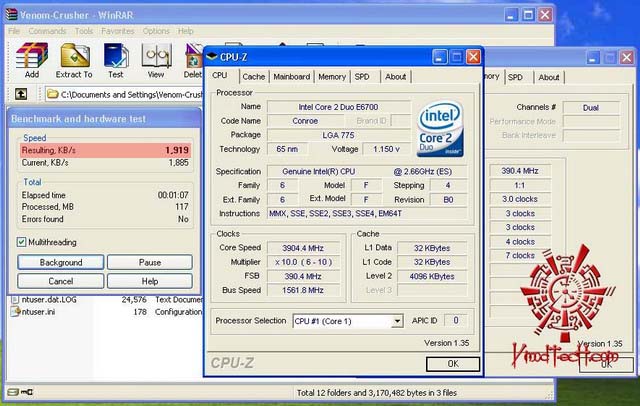Image resolution: width=640 pixels, height=406 pixels.
Task: Click the Package LGA 775 field
Action: coord(338,135)
